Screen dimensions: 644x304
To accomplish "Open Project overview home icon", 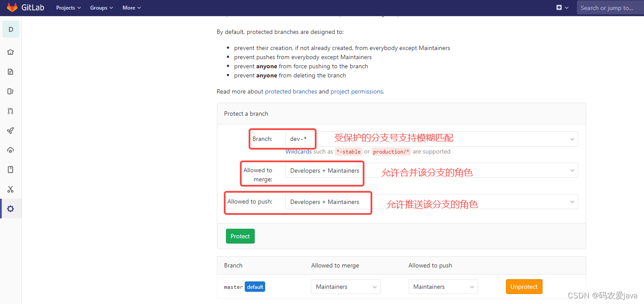I will (x=10, y=52).
